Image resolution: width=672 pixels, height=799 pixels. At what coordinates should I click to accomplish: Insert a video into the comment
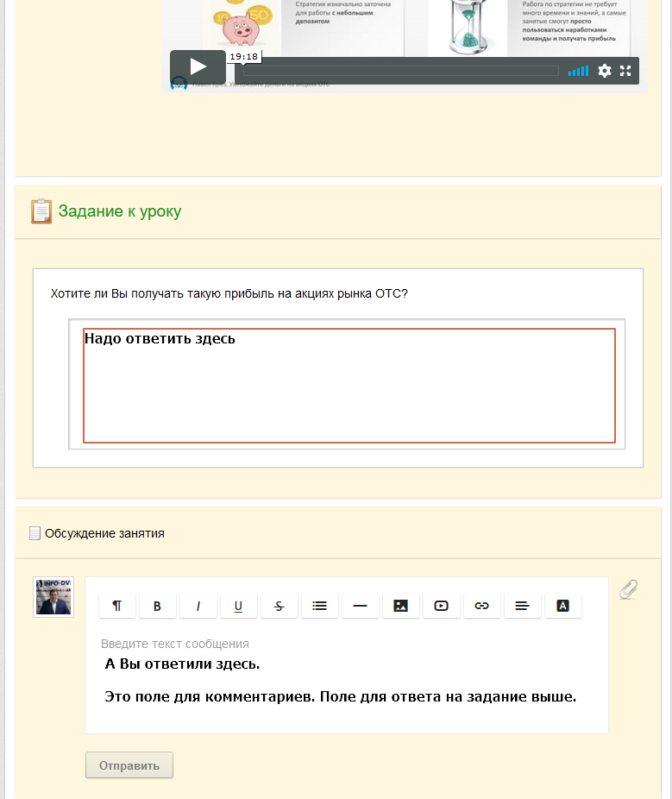pyautogui.click(x=441, y=606)
